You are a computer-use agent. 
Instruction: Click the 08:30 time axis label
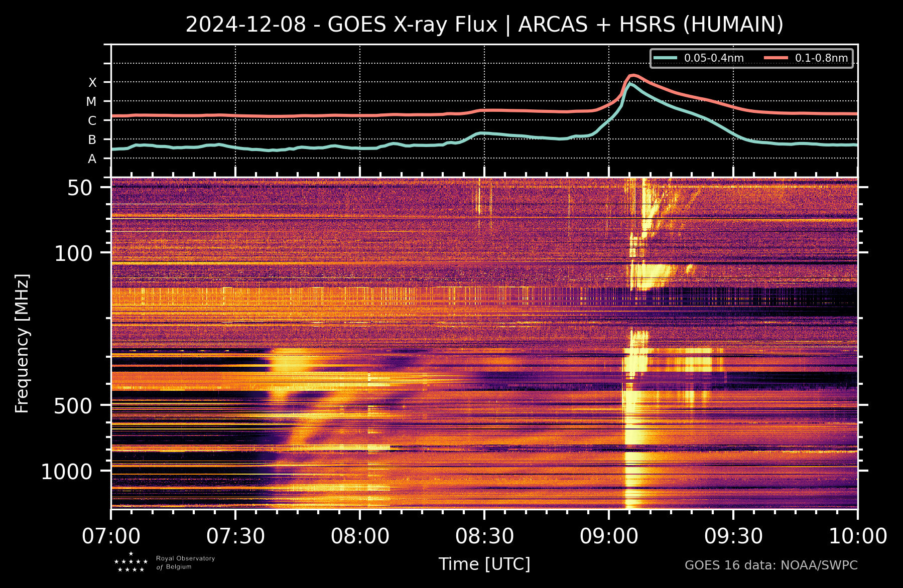[484, 536]
